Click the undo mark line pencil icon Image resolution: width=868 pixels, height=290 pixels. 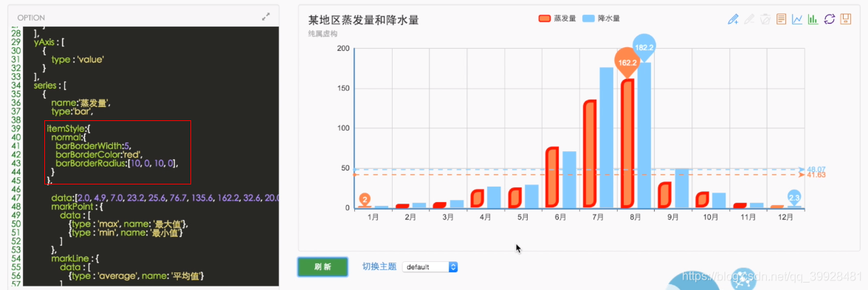click(750, 19)
